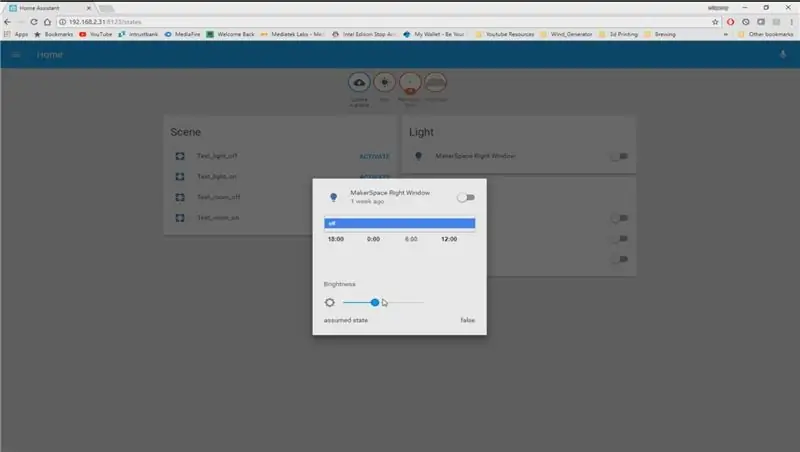
Task: Activate the Test_light_off scene
Action: pyautogui.click(x=374, y=156)
